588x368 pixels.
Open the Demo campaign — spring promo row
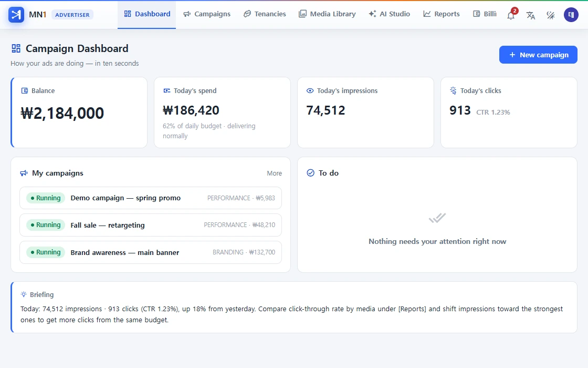coord(151,198)
